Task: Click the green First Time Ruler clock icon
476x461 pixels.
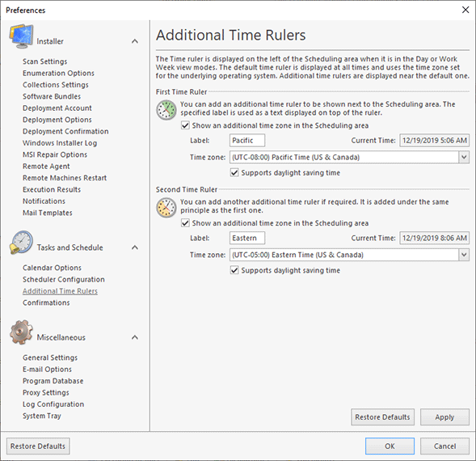Action: pyautogui.click(x=166, y=110)
